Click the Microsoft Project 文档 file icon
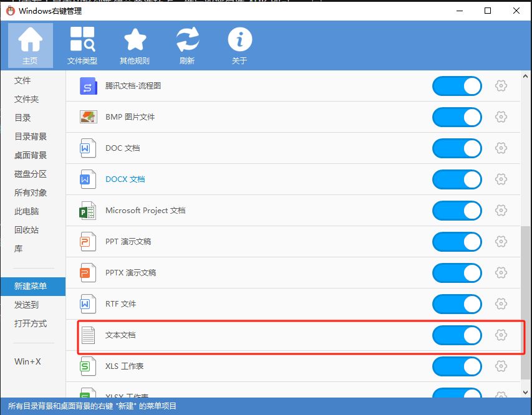The width and height of the screenshot is (532, 415). point(88,211)
